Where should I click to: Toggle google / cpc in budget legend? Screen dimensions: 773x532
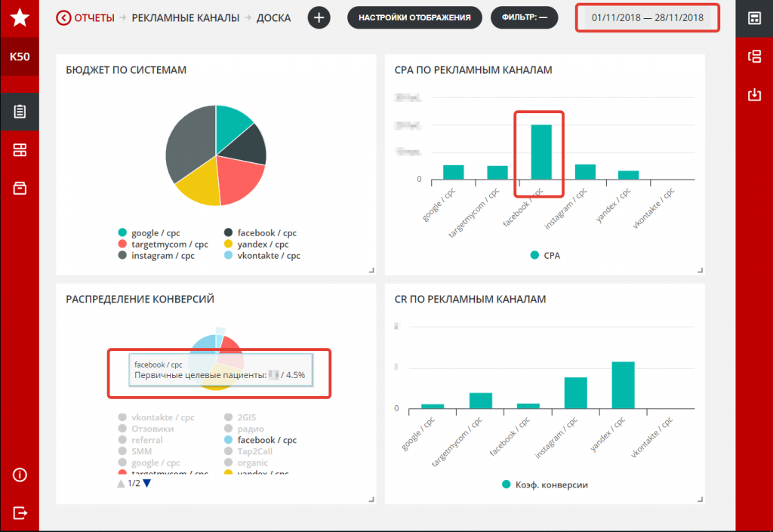[149, 232]
